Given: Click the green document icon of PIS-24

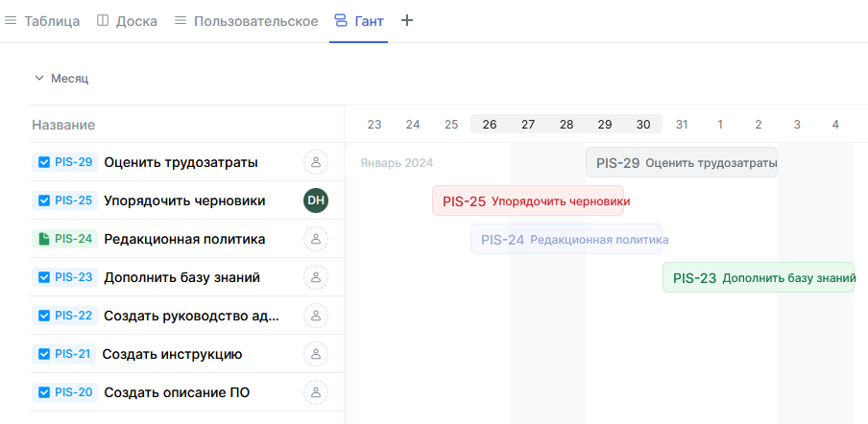Looking at the screenshot, I should 43,239.
